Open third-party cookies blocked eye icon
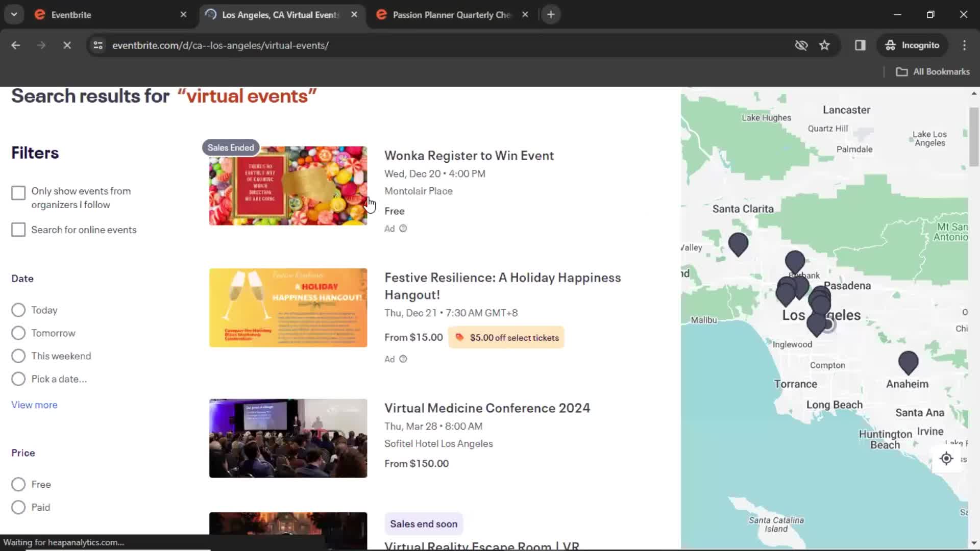The image size is (980, 551). 801,45
